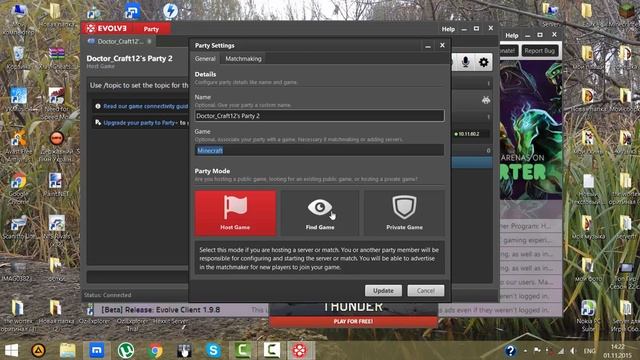640x360 pixels.
Task: Open Help menu in the rear Evolve window
Action: 512,36
